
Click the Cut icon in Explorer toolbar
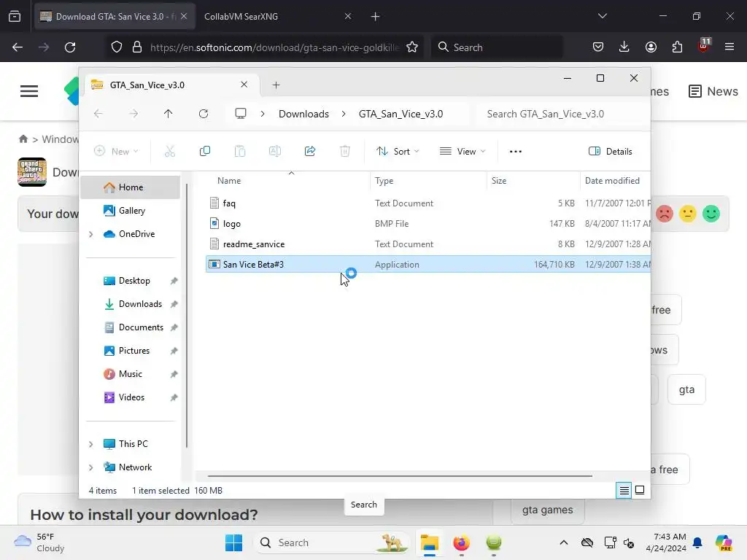(x=169, y=152)
